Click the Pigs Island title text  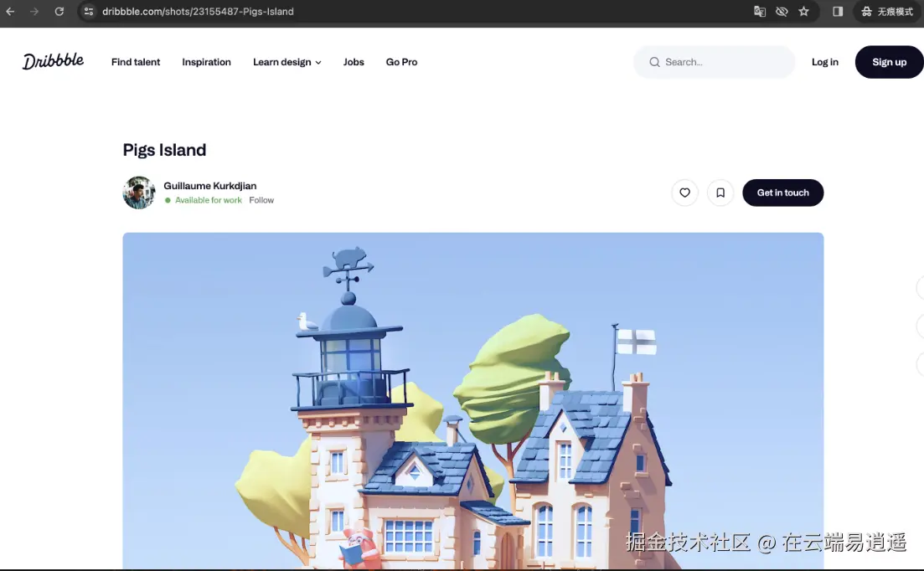(x=164, y=150)
